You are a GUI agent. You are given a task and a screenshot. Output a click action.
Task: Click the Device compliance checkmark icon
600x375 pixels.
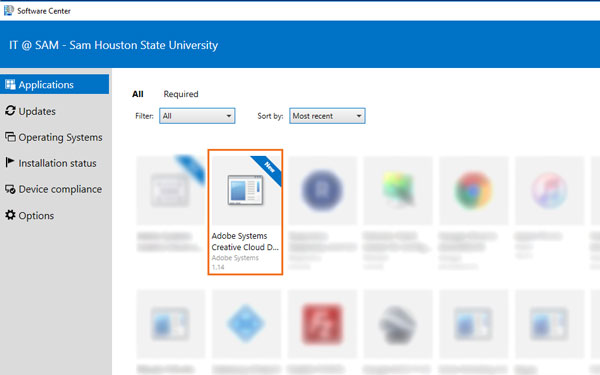click(x=10, y=189)
